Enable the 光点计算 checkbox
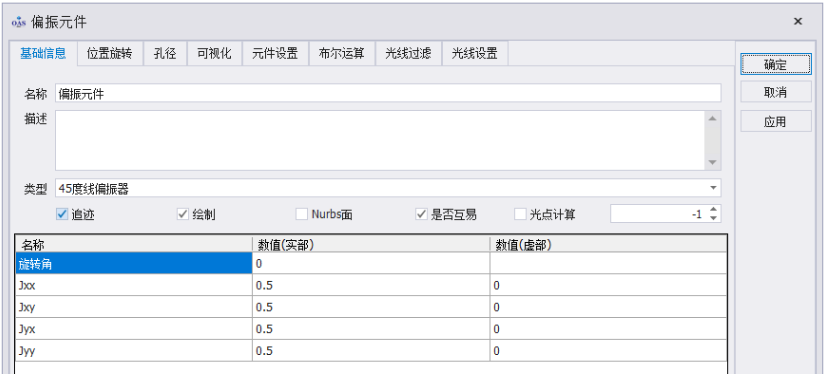This screenshot has height=377, width=826. (x=520, y=214)
